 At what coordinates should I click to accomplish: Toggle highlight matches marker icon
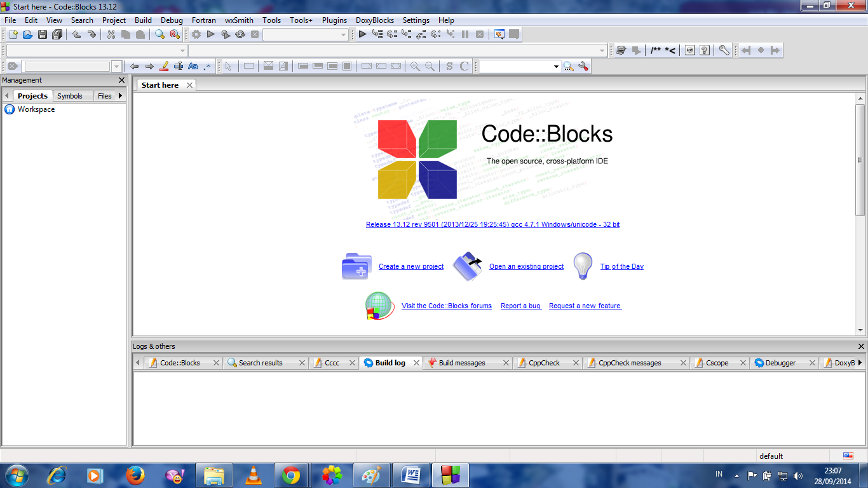pyautogui.click(x=164, y=66)
